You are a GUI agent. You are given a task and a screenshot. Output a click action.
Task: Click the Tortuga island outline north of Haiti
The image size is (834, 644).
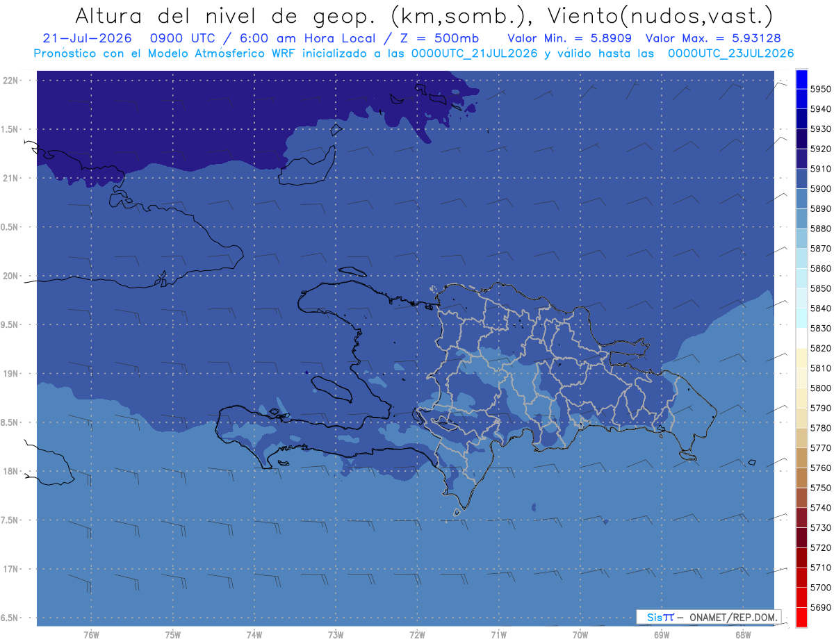[x=352, y=272]
